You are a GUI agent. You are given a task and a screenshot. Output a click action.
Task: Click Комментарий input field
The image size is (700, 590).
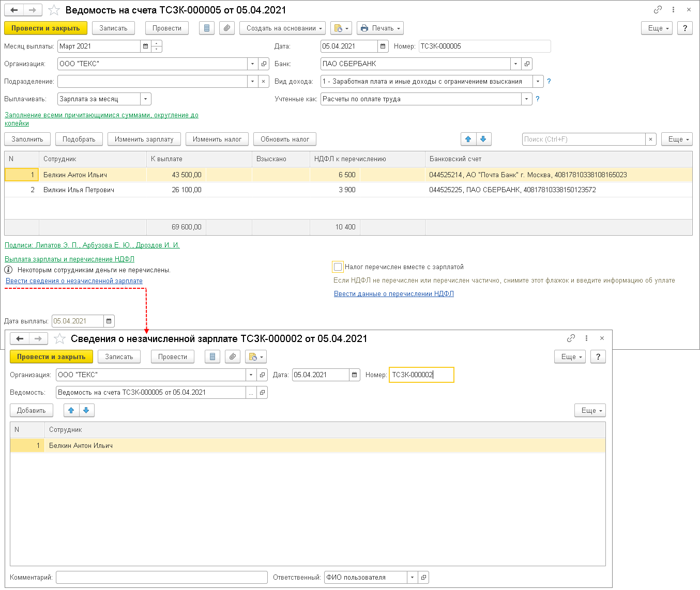click(162, 577)
